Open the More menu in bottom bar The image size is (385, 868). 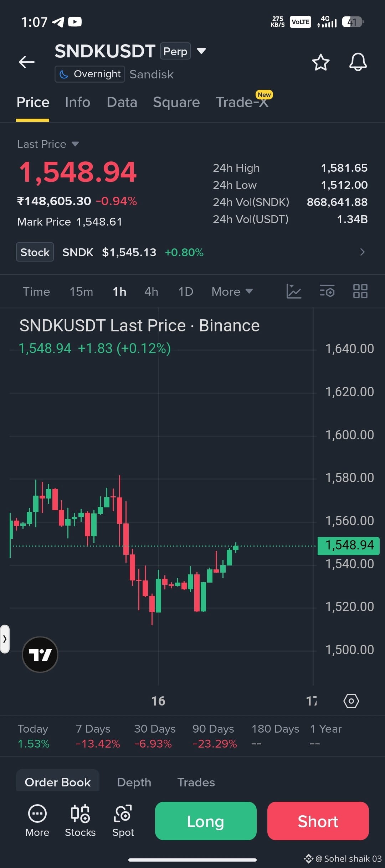coord(37,821)
